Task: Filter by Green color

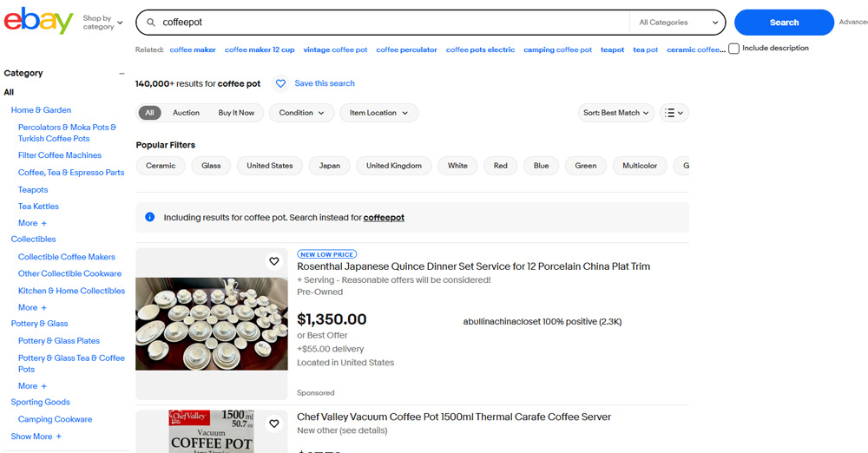Action: coord(586,166)
